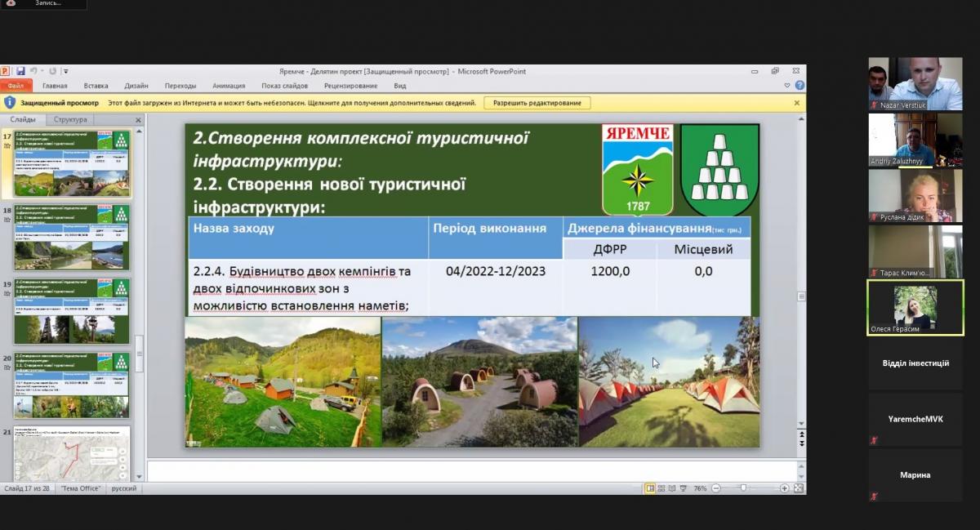This screenshot has height=530, width=980.
Task: Click the zoom slider handle
Action: coord(743,488)
